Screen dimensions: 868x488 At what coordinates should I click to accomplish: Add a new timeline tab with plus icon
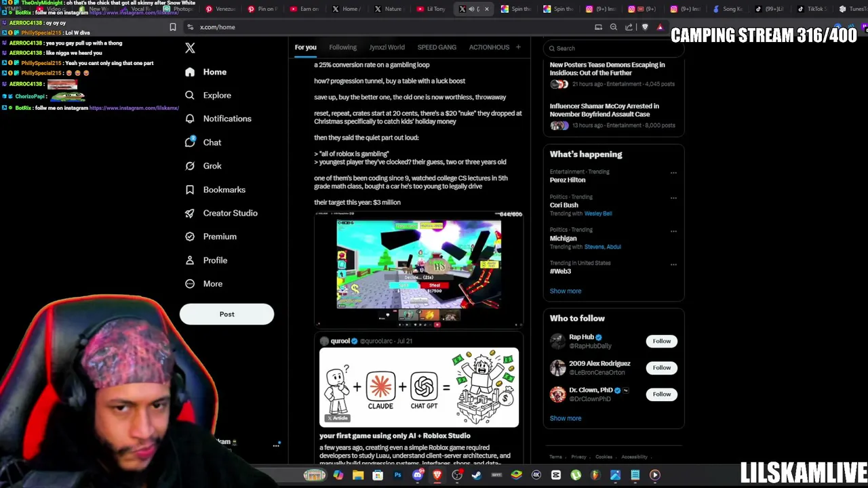click(x=518, y=47)
